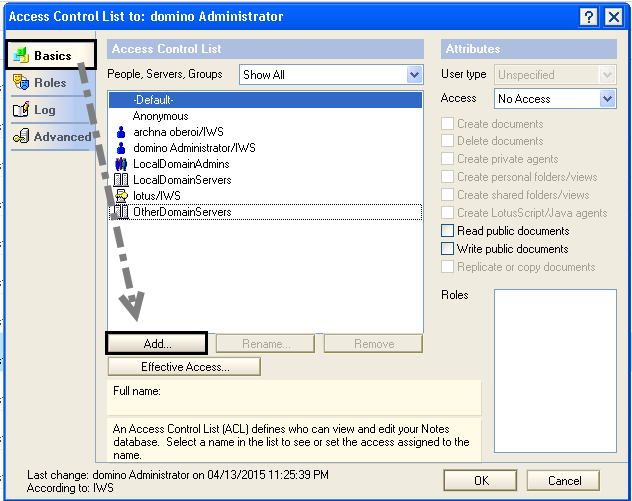The width and height of the screenshot is (632, 501).
Task: Open the Advanced tab
Action: pyautogui.click(x=61, y=137)
